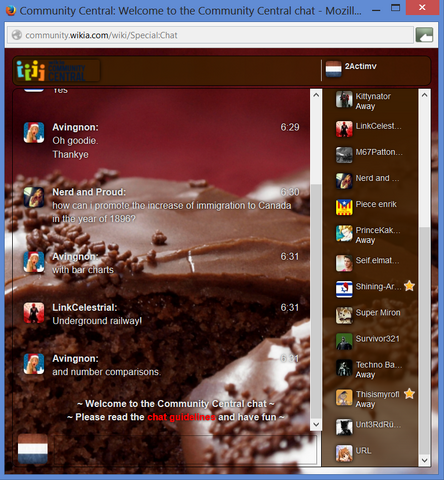
Task: Click the Super Miron username
Action: pyautogui.click(x=378, y=312)
